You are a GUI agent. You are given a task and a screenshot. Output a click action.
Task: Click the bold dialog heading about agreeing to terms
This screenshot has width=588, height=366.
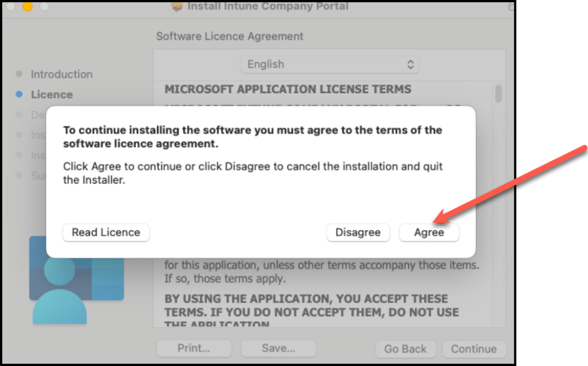click(253, 137)
